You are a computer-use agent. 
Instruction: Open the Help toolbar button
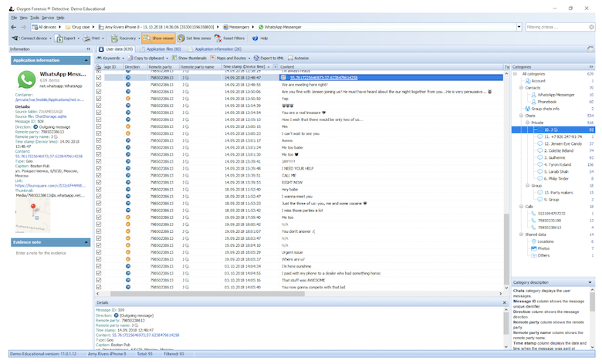pyautogui.click(x=260, y=39)
